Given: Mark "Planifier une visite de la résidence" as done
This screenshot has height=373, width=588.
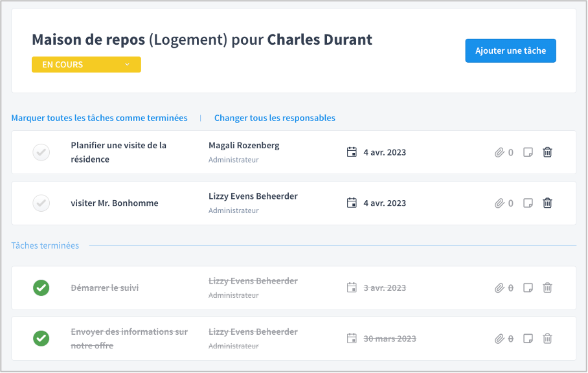Looking at the screenshot, I should tap(41, 152).
